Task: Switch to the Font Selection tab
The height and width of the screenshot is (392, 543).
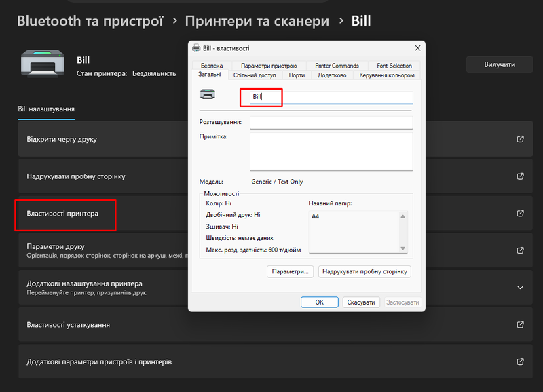Action: tap(394, 65)
